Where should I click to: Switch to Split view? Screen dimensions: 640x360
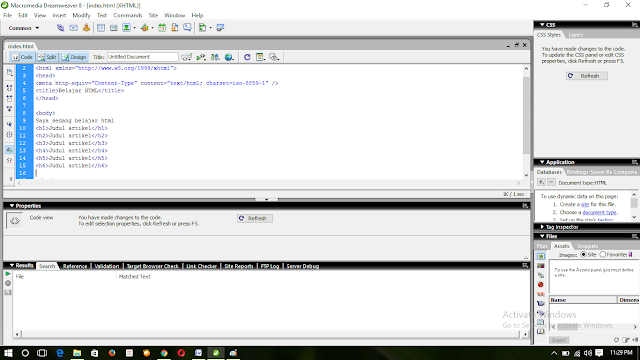coord(47,57)
